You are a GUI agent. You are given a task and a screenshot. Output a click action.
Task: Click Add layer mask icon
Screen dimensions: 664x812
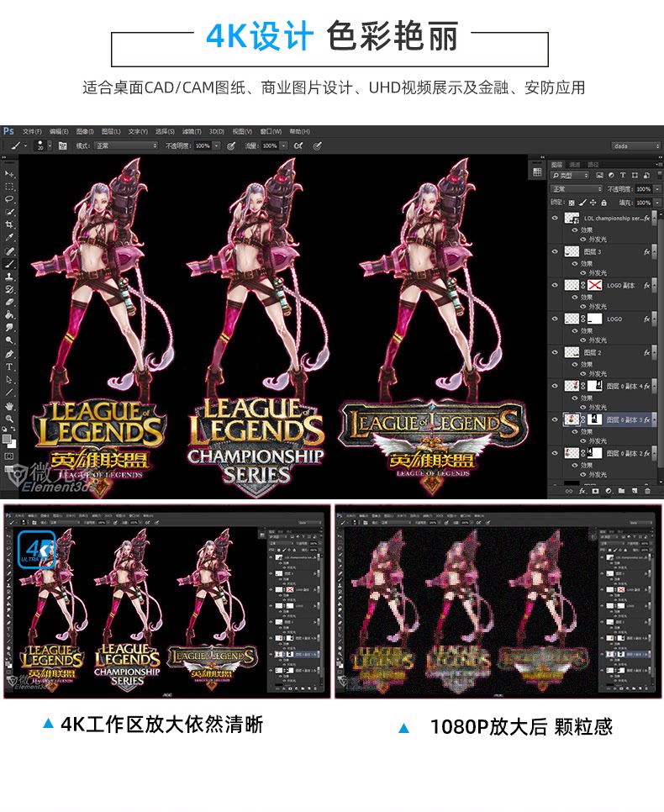point(595,490)
